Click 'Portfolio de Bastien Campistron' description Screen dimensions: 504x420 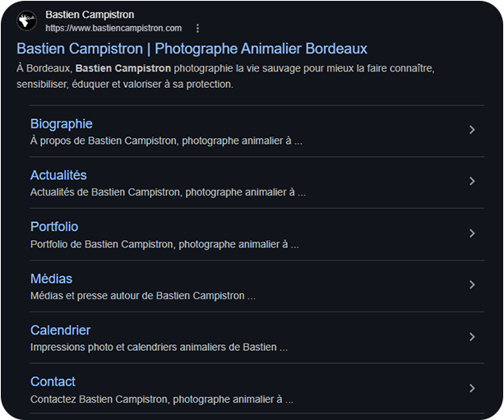point(164,244)
